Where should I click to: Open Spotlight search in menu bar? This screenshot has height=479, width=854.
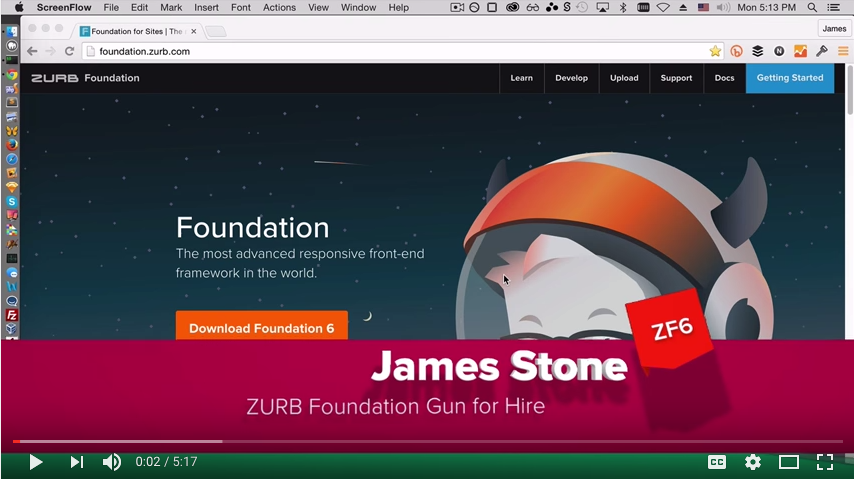coord(812,7)
